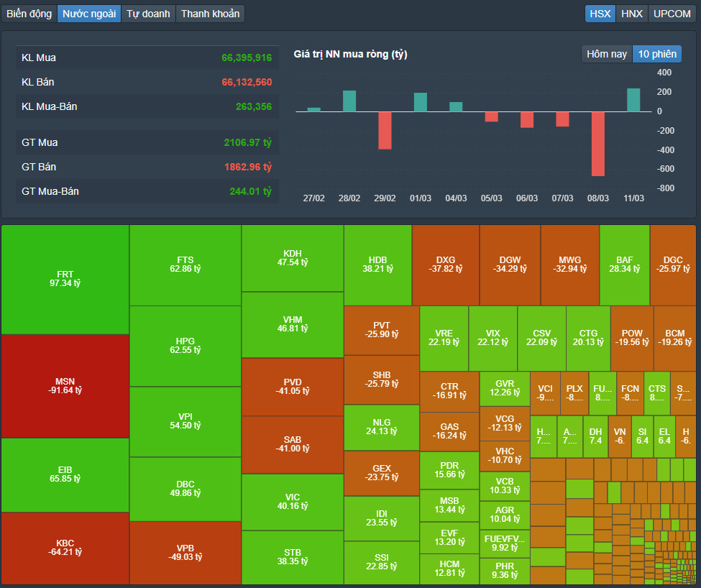701x588 pixels.
Task: Click the GAS -16.24 tỷ tile
Action: click(449, 431)
